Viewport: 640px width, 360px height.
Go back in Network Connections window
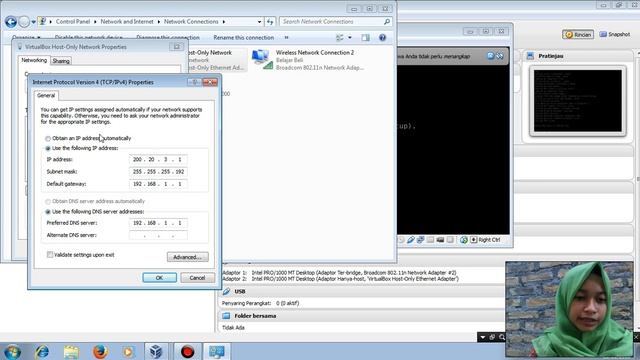point(11,22)
